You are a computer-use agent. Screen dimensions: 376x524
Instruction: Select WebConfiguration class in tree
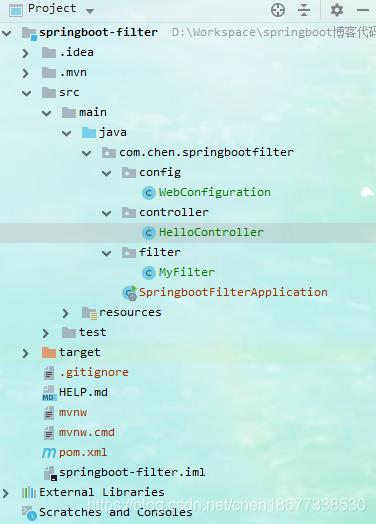[215, 192]
